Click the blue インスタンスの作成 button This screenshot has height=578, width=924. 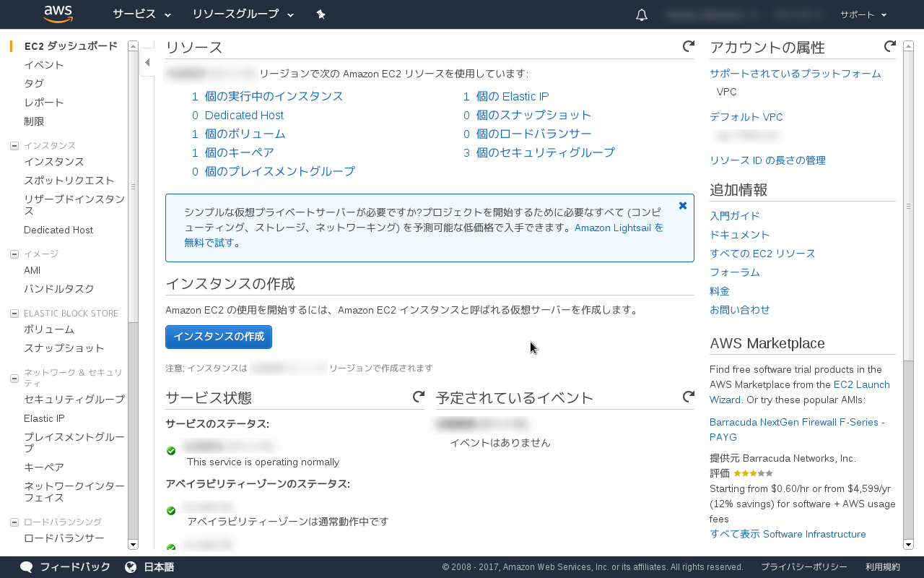[219, 337]
